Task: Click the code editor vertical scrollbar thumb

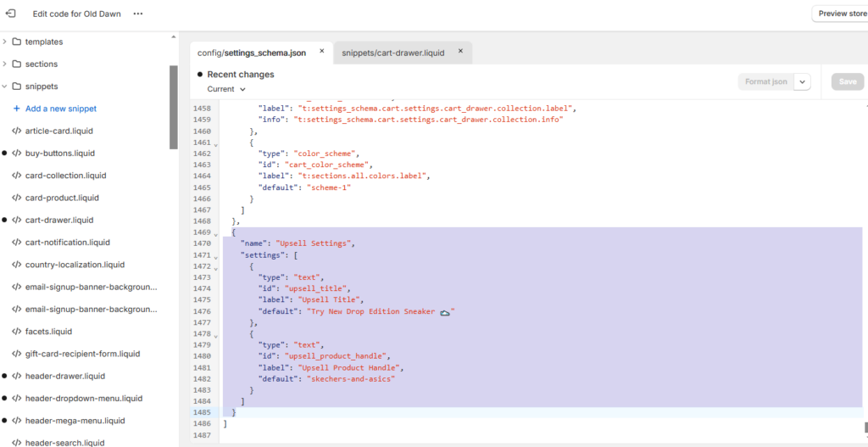Action: (x=865, y=427)
